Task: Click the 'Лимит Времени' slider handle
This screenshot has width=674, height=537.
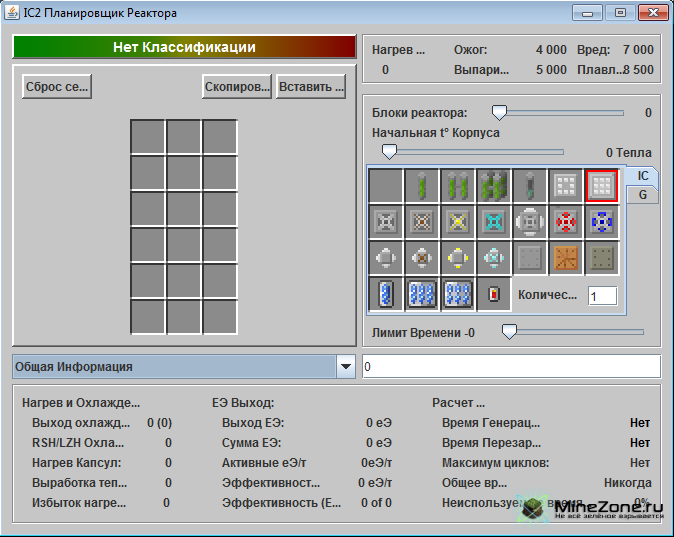Action: pos(509,331)
